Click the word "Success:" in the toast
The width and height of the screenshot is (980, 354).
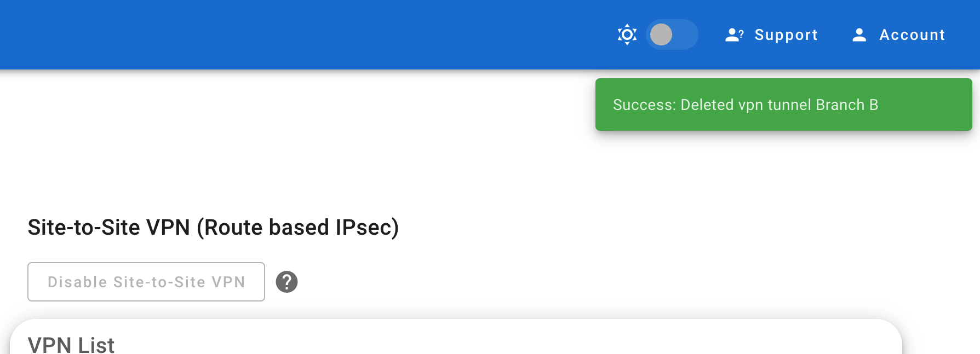644,105
